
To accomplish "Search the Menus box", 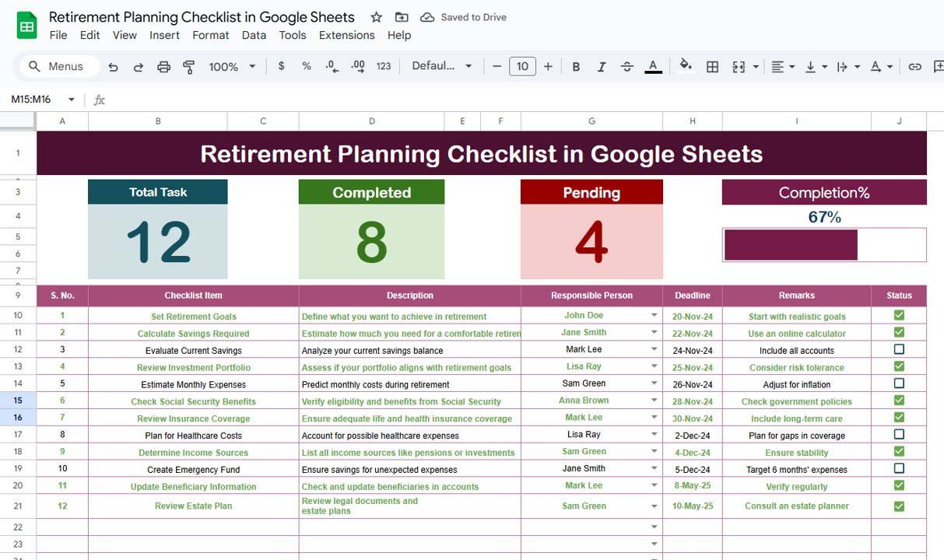I will pyautogui.click(x=60, y=66).
